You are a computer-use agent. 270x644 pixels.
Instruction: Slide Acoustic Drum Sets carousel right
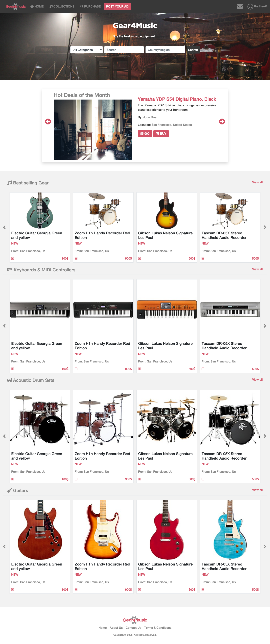pyautogui.click(x=265, y=436)
